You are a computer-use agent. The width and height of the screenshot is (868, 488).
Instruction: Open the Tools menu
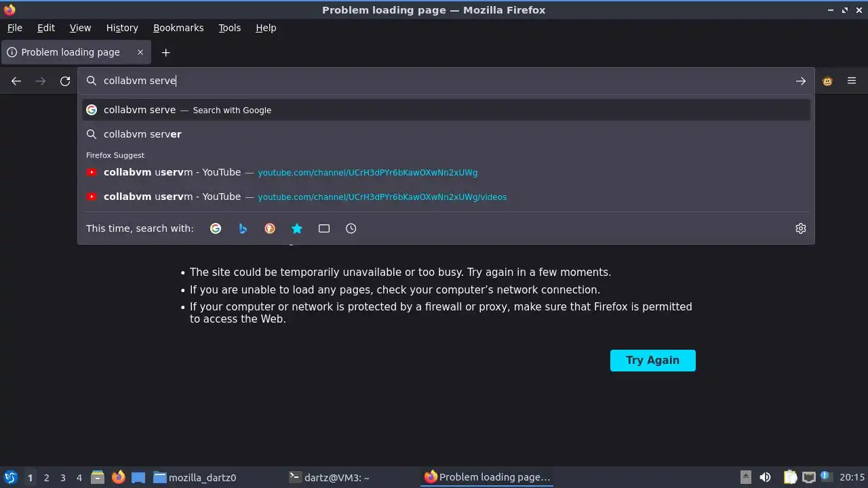point(229,28)
